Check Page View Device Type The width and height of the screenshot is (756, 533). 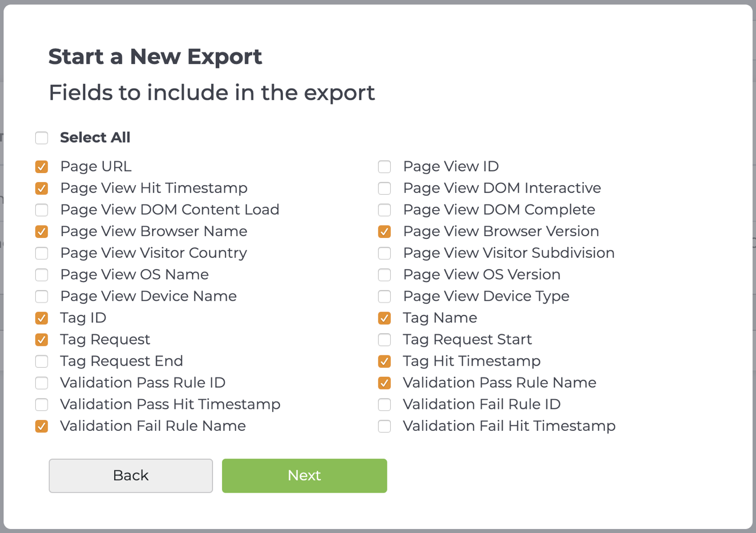pyautogui.click(x=385, y=296)
